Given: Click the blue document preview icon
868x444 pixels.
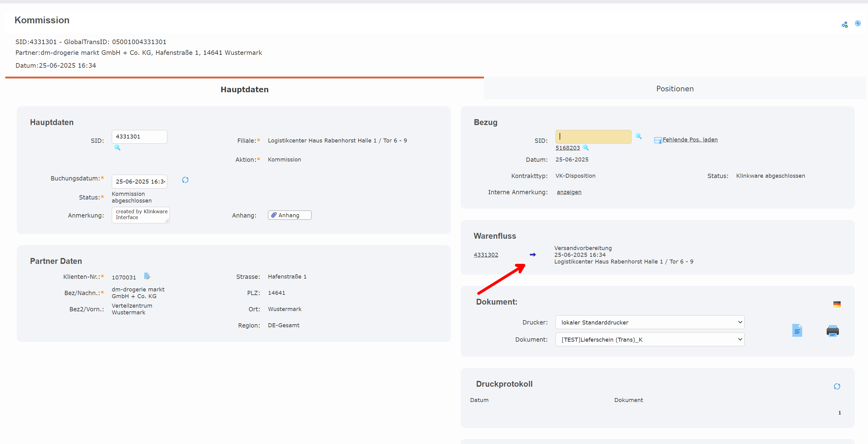Looking at the screenshot, I should coord(797,330).
